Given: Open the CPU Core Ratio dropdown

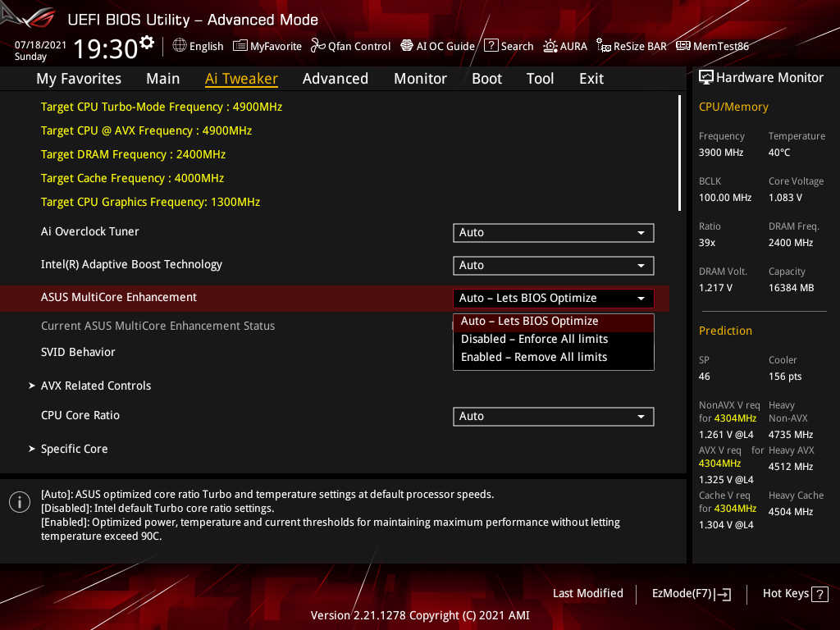Looking at the screenshot, I should tap(553, 416).
